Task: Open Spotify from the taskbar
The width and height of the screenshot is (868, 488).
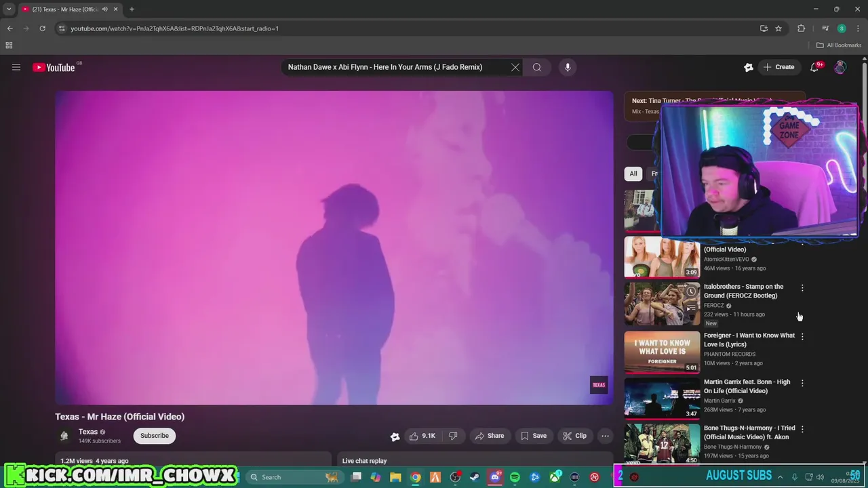Action: pyautogui.click(x=515, y=477)
